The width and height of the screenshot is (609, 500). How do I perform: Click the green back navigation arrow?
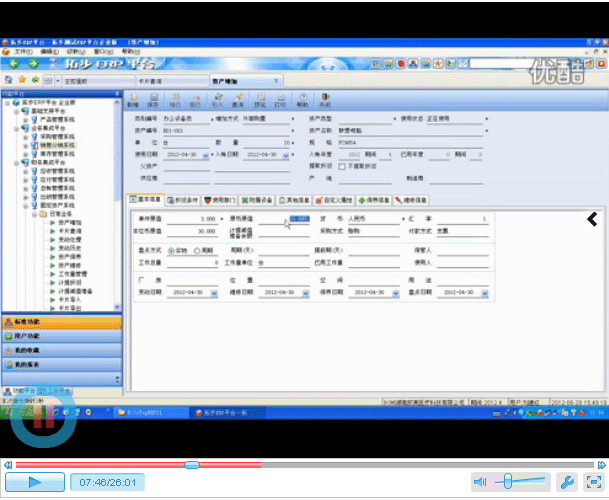pos(15,62)
